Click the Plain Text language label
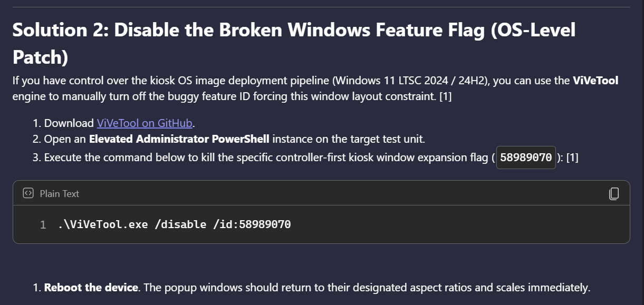This screenshot has width=644, height=305. [59, 194]
